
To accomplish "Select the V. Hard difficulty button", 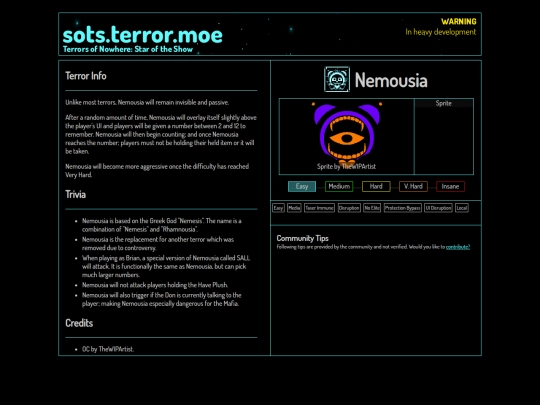I will tap(413, 186).
